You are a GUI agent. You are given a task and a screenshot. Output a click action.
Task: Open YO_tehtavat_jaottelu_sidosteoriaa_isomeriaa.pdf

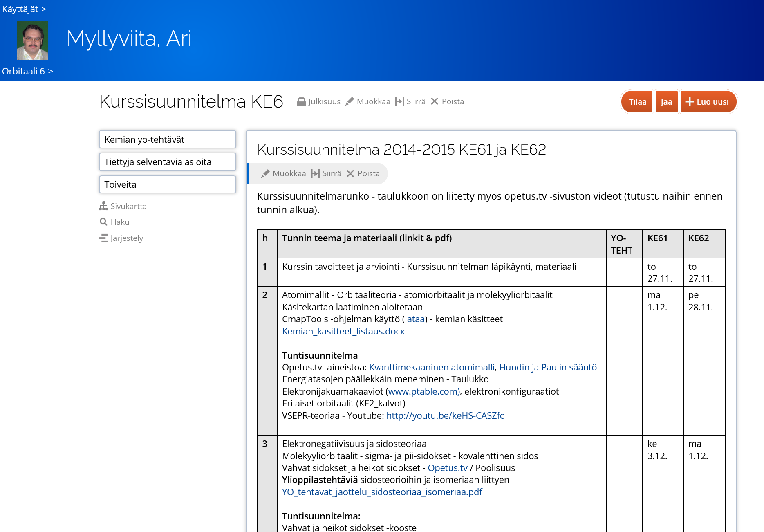coord(382,492)
